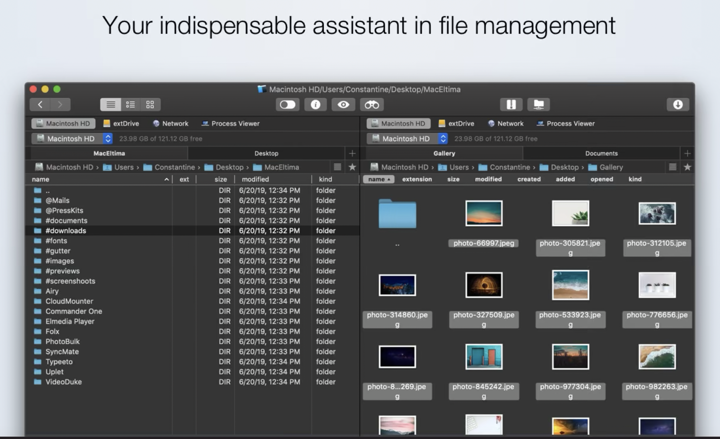Switch to full list view mode
This screenshot has width=720, height=439.
[111, 105]
